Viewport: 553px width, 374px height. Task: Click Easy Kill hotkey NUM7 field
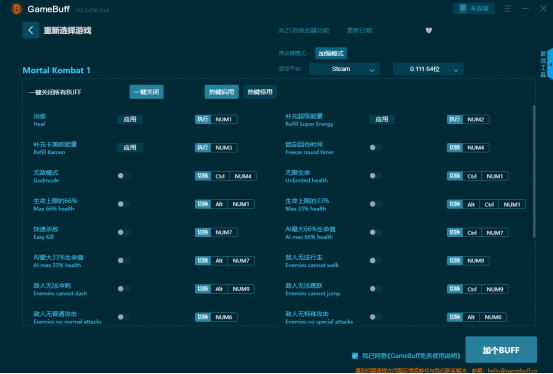click(216, 232)
